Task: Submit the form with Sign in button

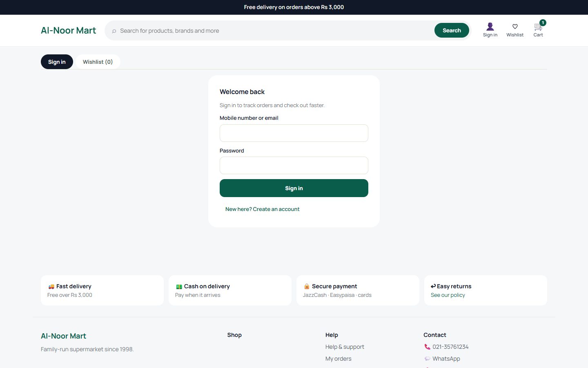Action: (294, 188)
